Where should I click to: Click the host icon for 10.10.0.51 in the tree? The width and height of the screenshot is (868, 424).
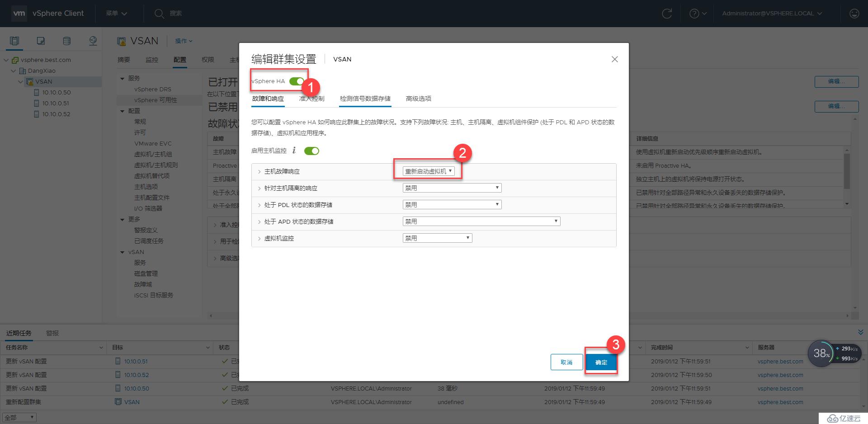coord(37,103)
